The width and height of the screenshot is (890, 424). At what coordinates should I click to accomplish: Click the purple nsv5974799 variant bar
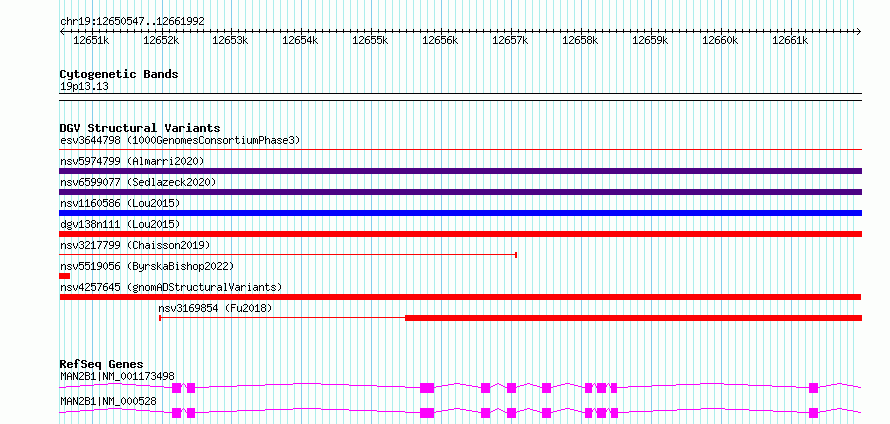tap(461, 171)
